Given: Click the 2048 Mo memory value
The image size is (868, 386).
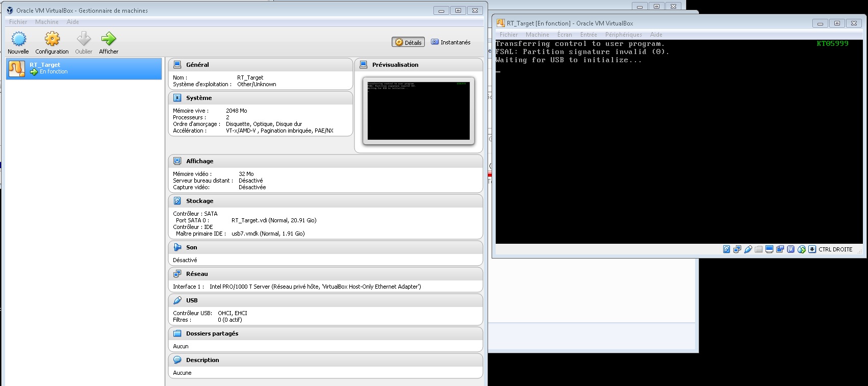Looking at the screenshot, I should click(237, 111).
